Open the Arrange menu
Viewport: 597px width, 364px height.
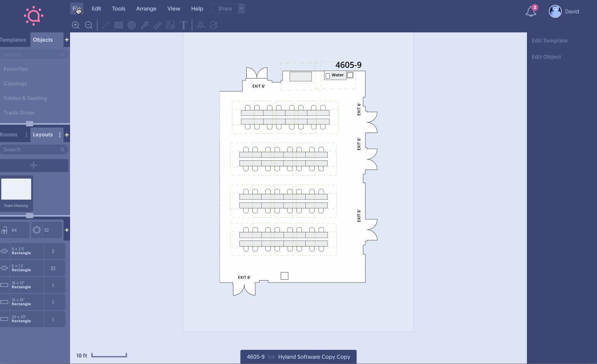146,9
